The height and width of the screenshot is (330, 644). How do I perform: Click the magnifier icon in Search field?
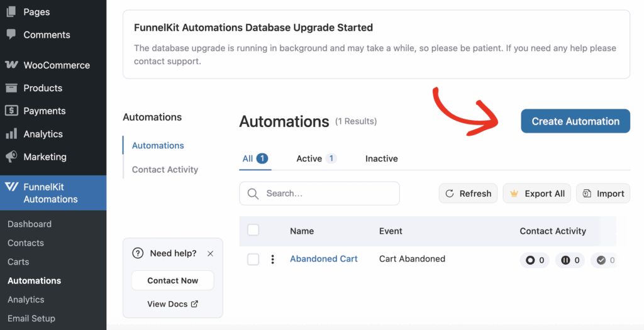[x=253, y=194]
